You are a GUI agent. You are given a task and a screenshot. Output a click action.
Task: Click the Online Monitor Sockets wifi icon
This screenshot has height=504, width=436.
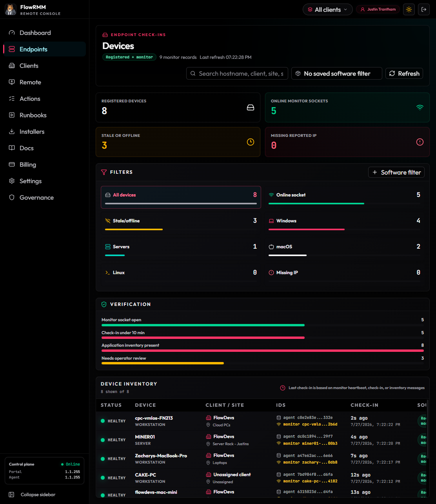(x=420, y=107)
